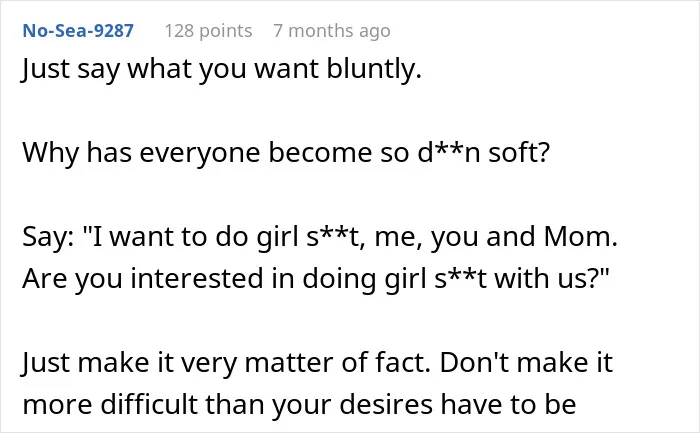Click the word 'difficult' on the last line
700x433 pixels.
pyautogui.click(x=149, y=405)
